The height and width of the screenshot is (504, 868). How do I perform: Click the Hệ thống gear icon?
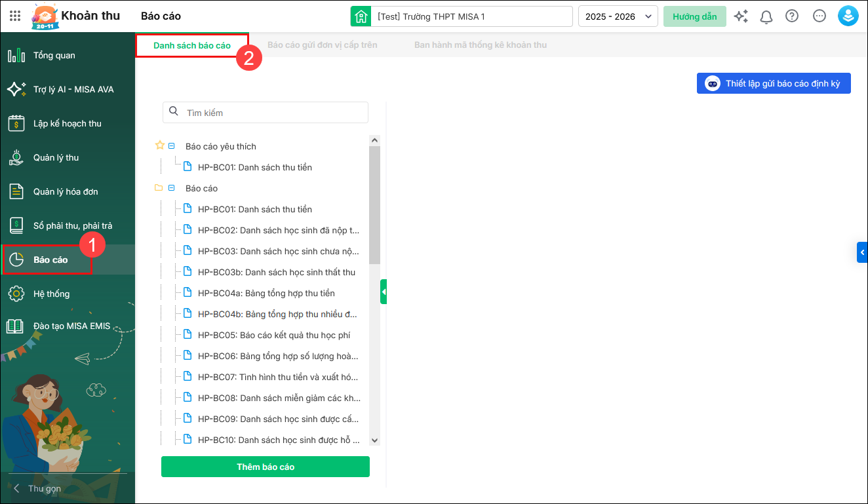pos(16,294)
